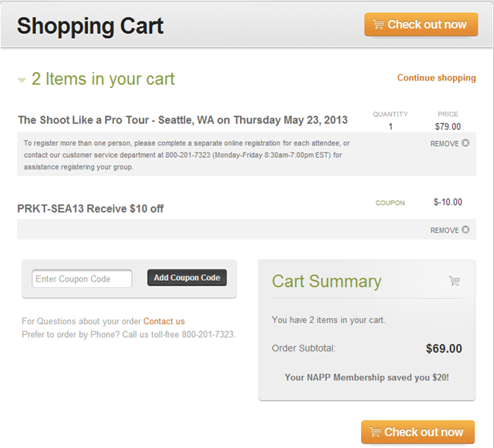Click the "Add Coupon Code" button
Screen dimensions: 494x448
[187, 278]
